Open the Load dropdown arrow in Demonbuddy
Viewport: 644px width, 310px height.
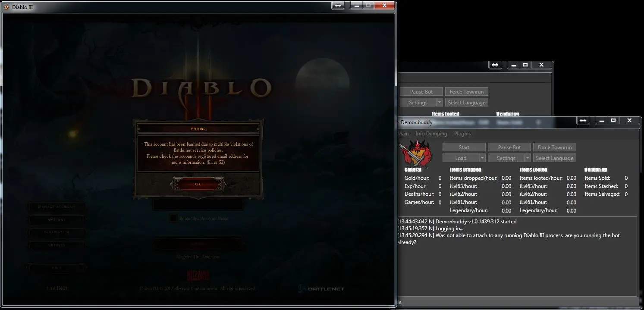point(483,158)
